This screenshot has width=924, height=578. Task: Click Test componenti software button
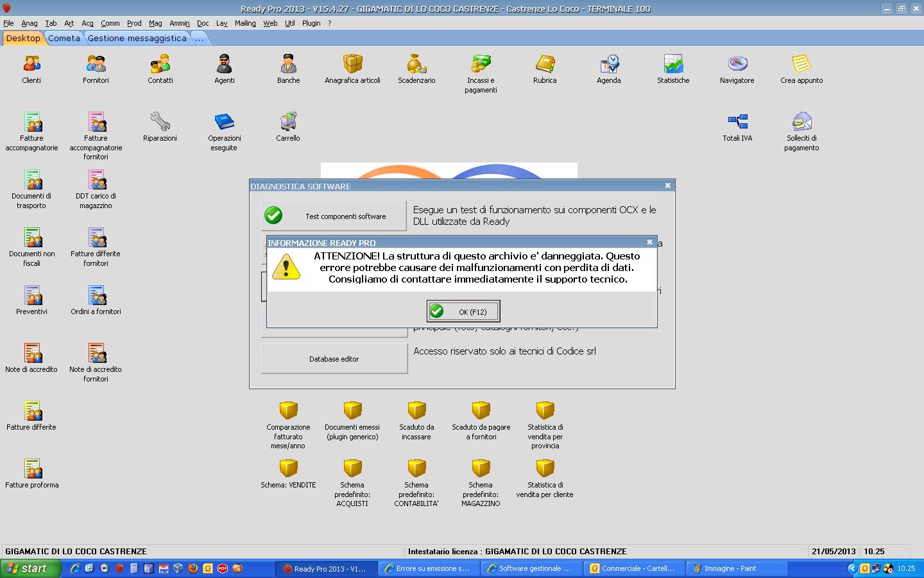click(x=334, y=216)
